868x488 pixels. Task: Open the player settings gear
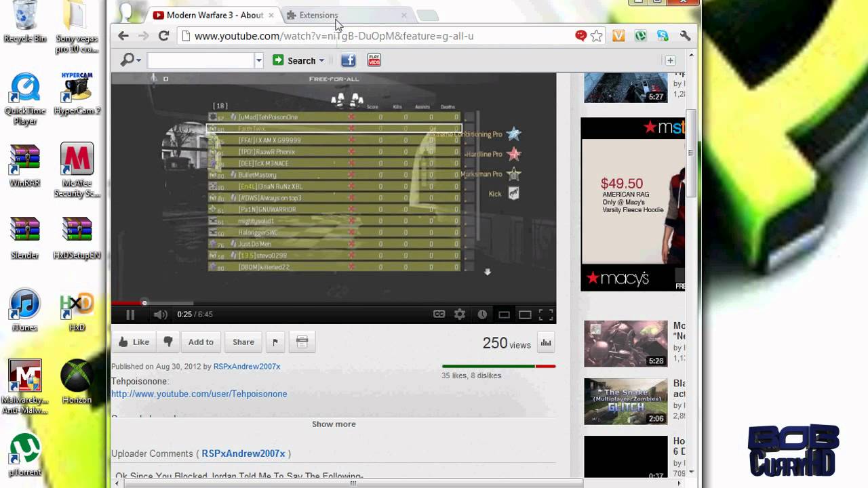460,314
